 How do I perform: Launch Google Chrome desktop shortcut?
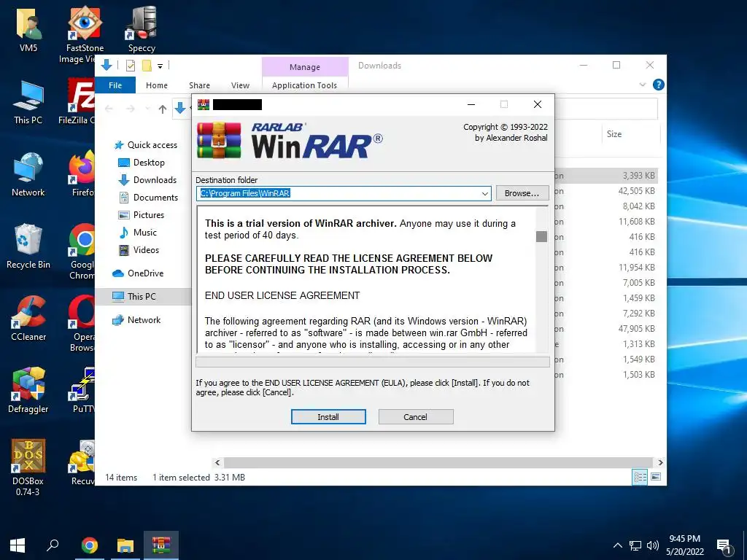[x=82, y=252]
